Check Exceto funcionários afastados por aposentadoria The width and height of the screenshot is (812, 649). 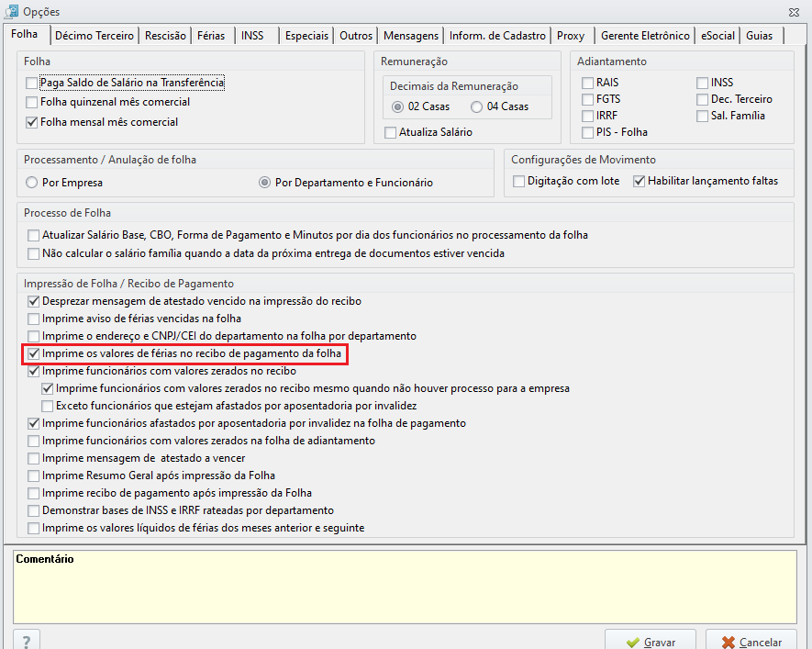[x=48, y=406]
